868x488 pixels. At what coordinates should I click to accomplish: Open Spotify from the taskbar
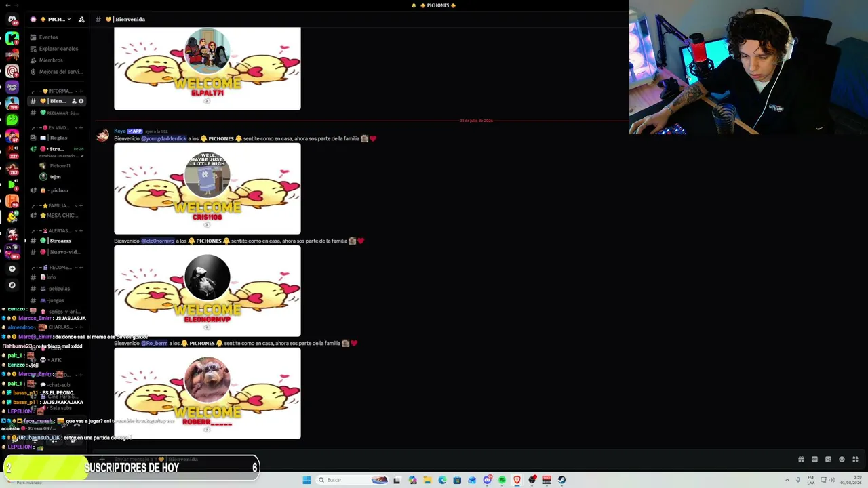(x=502, y=480)
